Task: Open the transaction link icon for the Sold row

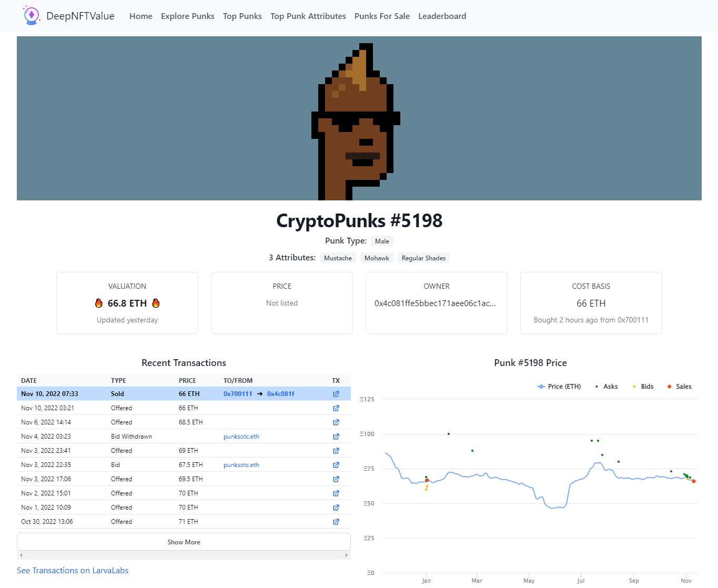Action: [336, 393]
